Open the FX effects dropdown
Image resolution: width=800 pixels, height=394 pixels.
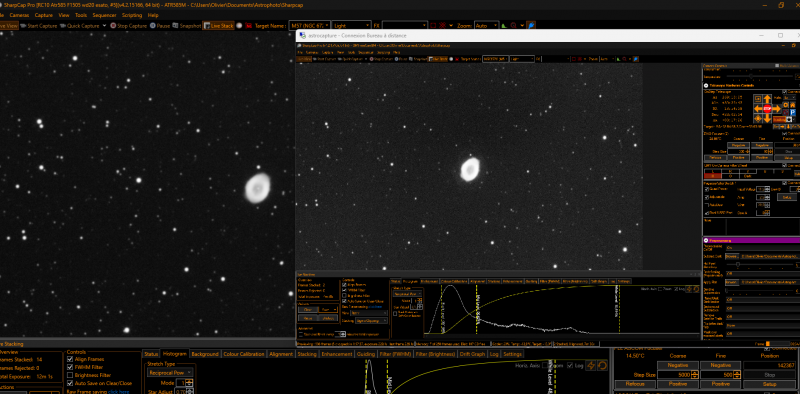(x=405, y=25)
